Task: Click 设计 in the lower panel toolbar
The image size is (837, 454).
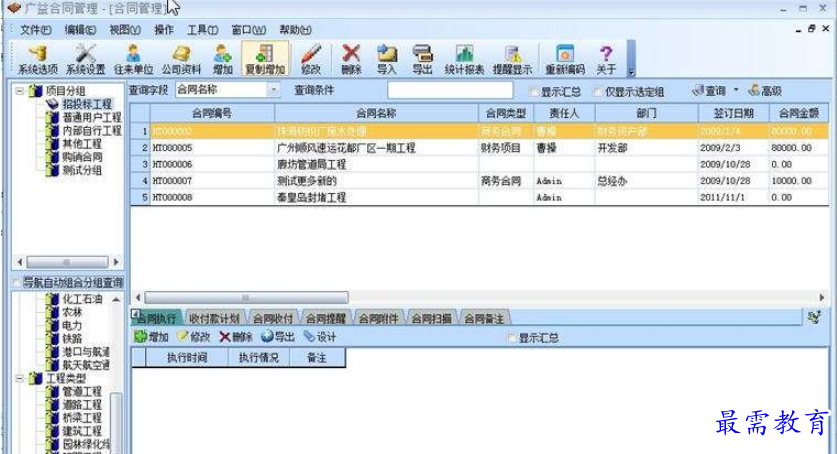Action: [x=320, y=337]
